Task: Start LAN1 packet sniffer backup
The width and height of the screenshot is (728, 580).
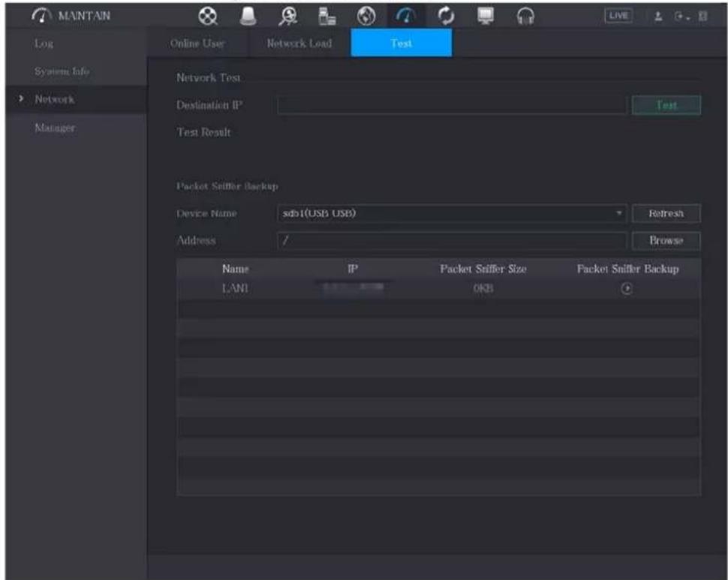Action: click(627, 289)
